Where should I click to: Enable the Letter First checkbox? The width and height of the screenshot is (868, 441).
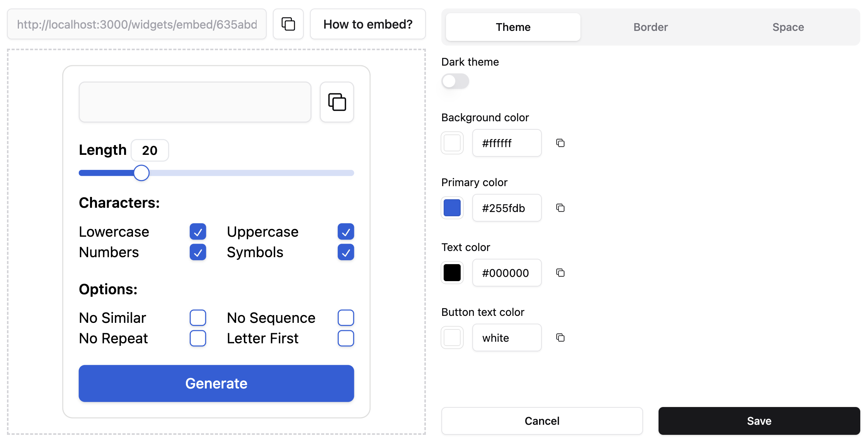(345, 338)
